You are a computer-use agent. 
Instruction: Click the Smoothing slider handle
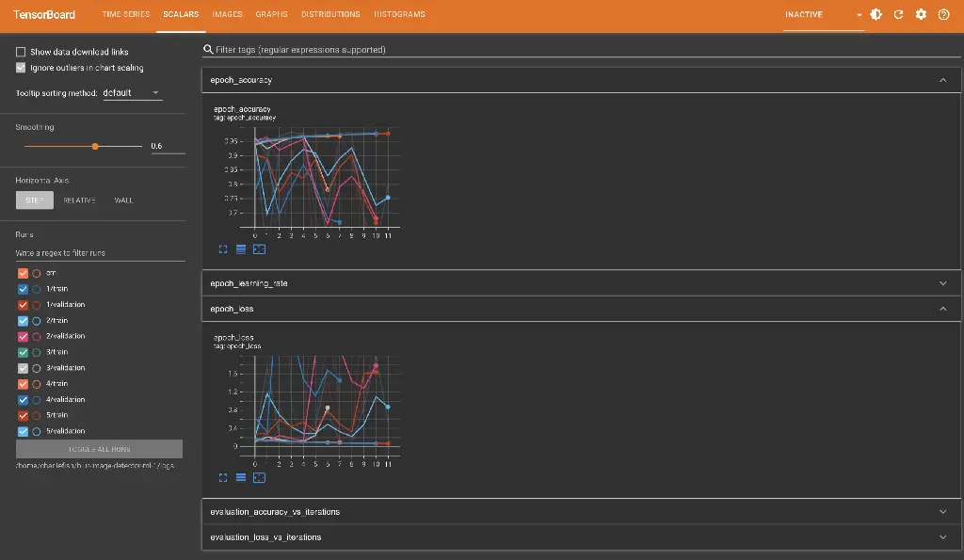click(x=95, y=146)
